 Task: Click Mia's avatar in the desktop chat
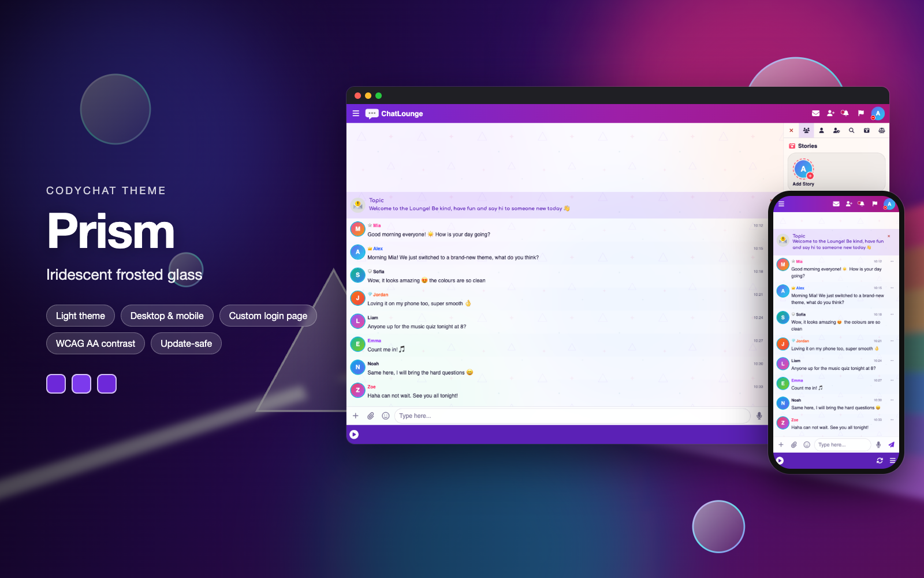tap(357, 229)
